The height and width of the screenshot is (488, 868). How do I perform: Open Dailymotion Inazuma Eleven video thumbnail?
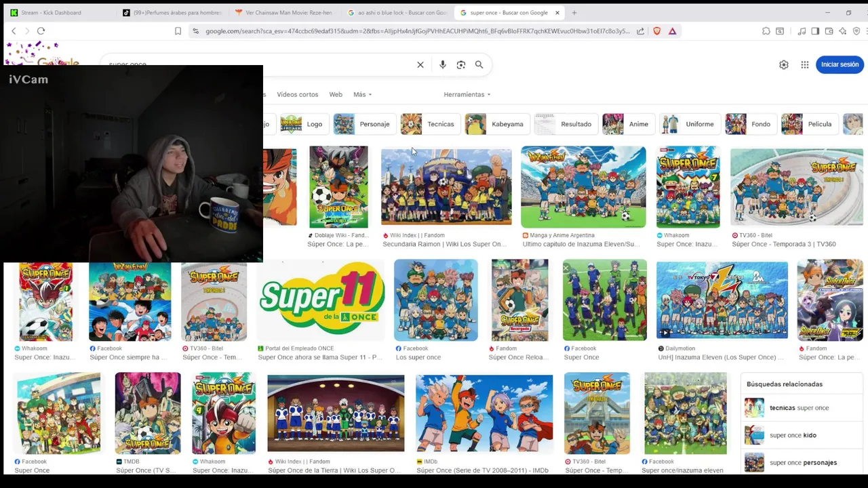[x=722, y=300]
